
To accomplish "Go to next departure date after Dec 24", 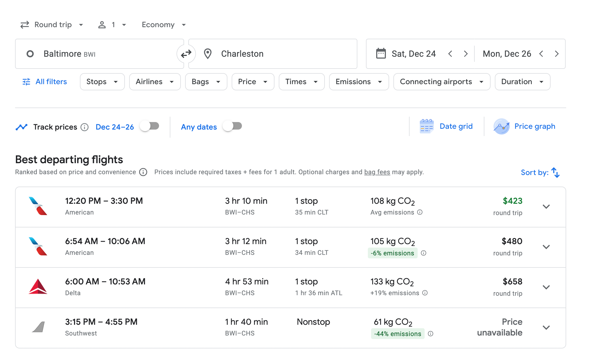I will [466, 54].
